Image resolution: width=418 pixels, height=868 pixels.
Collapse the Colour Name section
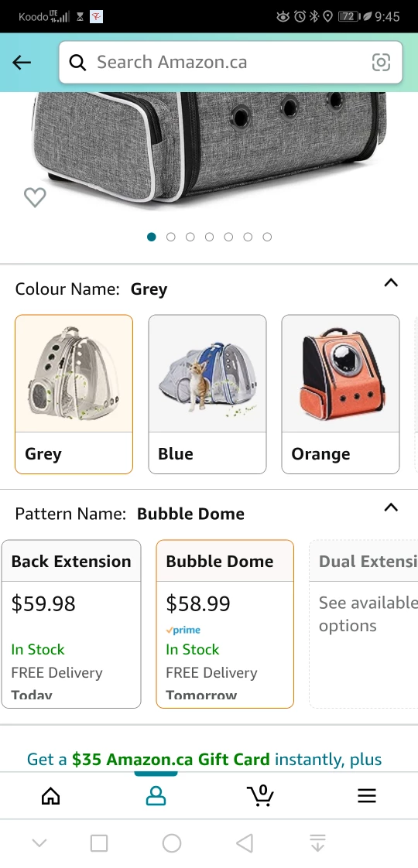tap(391, 283)
